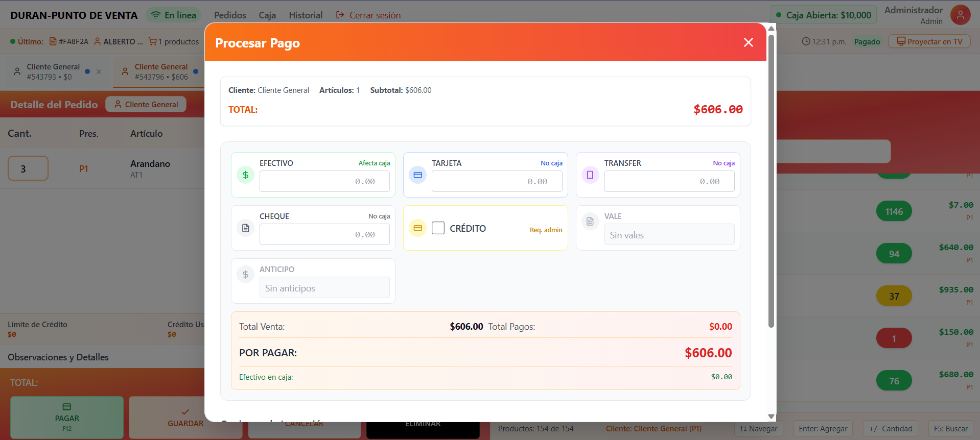The width and height of the screenshot is (980, 440).
Task: Click the green cash icon for Efectivo
Action: [x=245, y=175]
